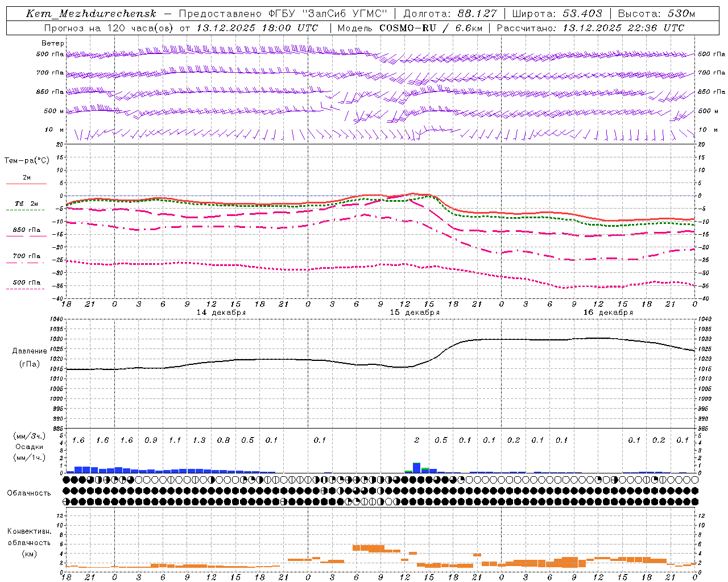728x582 pixels.
Task: Select the Высота: 530м elevation text
Action: (x=656, y=14)
